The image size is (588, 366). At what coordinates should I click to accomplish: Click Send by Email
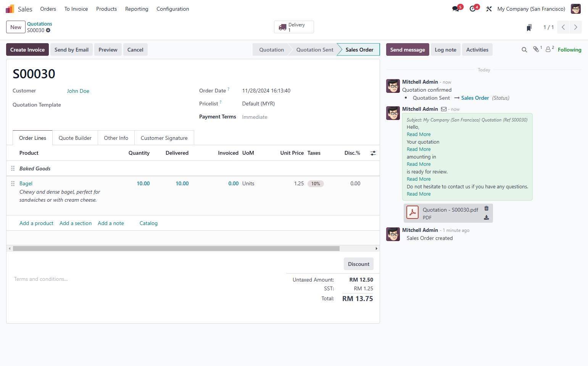pyautogui.click(x=71, y=50)
